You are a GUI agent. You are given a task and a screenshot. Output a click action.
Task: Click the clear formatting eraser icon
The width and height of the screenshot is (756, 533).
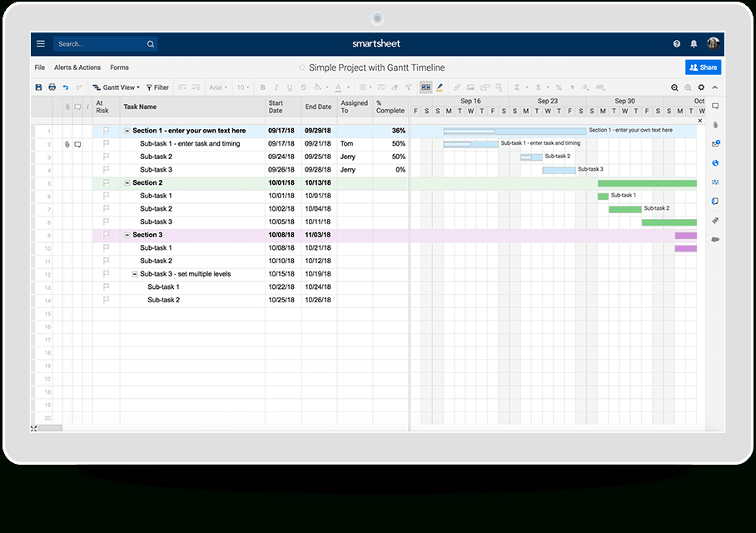click(x=395, y=87)
